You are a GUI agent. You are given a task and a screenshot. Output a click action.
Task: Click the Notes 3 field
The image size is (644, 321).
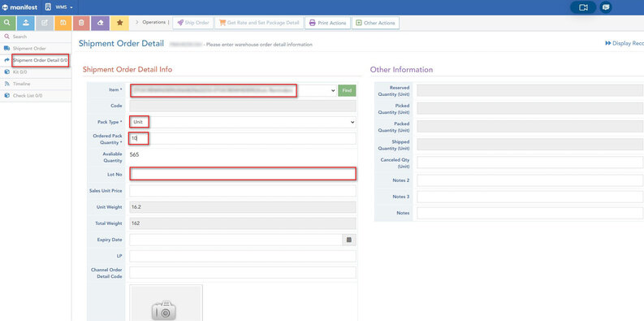coord(530,197)
